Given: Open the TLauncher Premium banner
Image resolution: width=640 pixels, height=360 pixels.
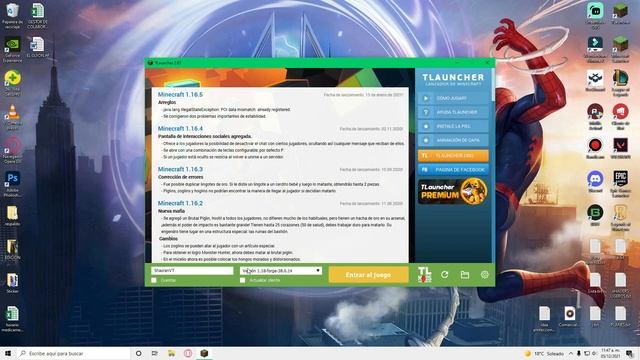Looking at the screenshot, I should (453, 191).
